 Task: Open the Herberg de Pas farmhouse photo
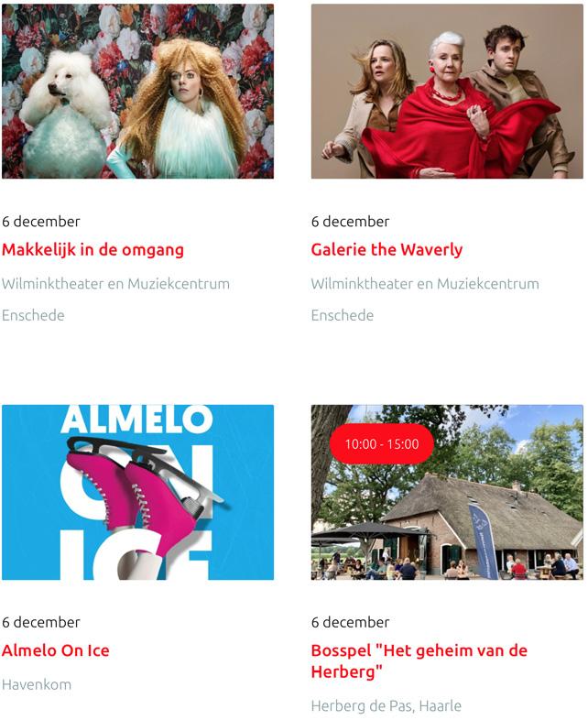[447, 492]
